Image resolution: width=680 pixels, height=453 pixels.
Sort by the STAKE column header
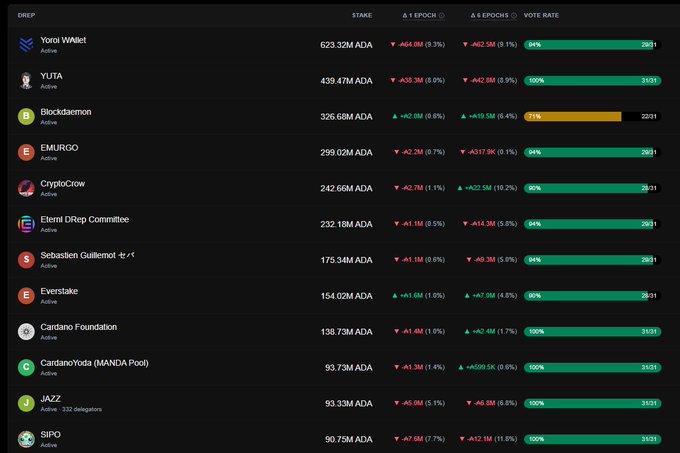click(x=362, y=15)
